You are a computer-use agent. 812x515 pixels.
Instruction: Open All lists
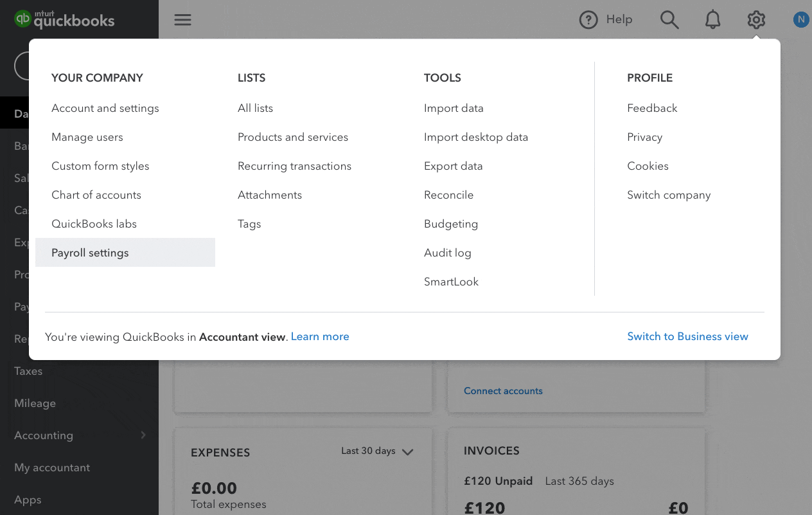pyautogui.click(x=256, y=108)
